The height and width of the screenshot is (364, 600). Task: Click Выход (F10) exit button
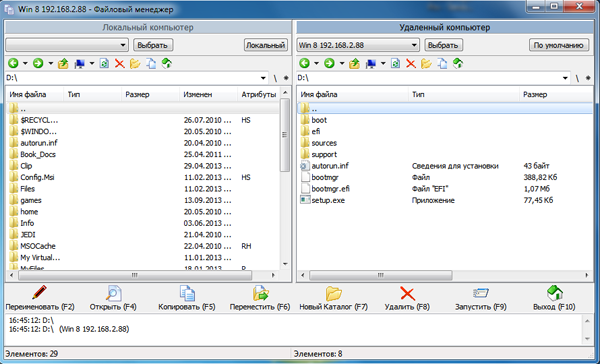(x=554, y=298)
